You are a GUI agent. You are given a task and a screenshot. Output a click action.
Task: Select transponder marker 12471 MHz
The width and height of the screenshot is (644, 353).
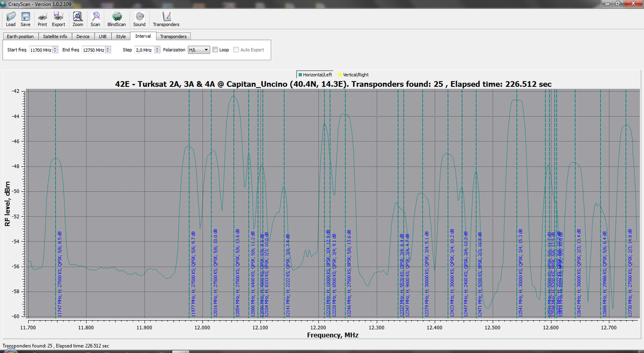(x=479, y=274)
